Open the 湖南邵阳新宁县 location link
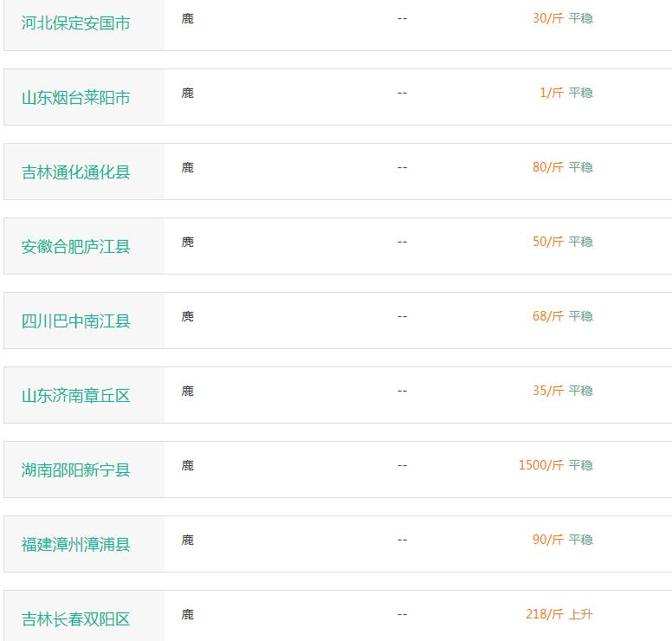The image size is (672, 641). (76, 470)
